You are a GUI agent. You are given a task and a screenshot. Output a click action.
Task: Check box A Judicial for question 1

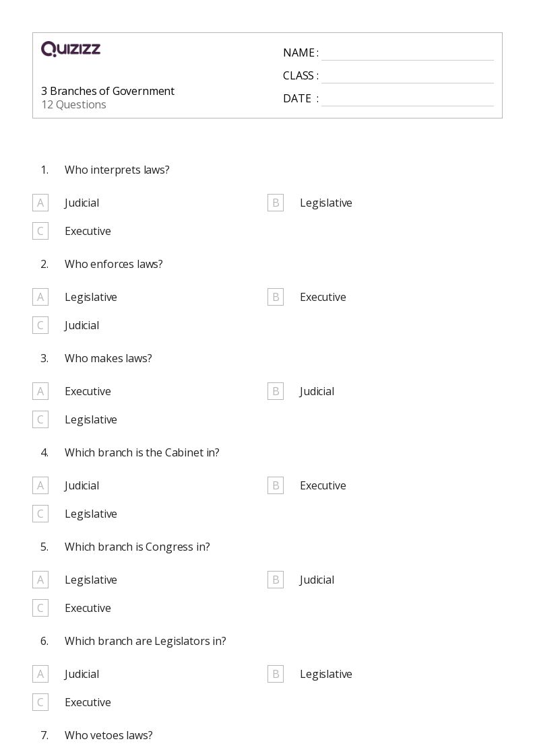click(x=40, y=203)
